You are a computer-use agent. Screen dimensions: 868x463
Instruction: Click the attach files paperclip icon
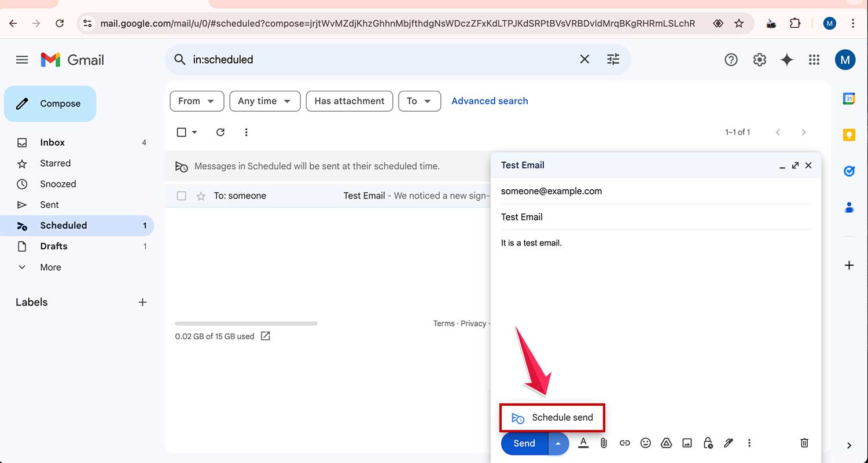point(604,443)
